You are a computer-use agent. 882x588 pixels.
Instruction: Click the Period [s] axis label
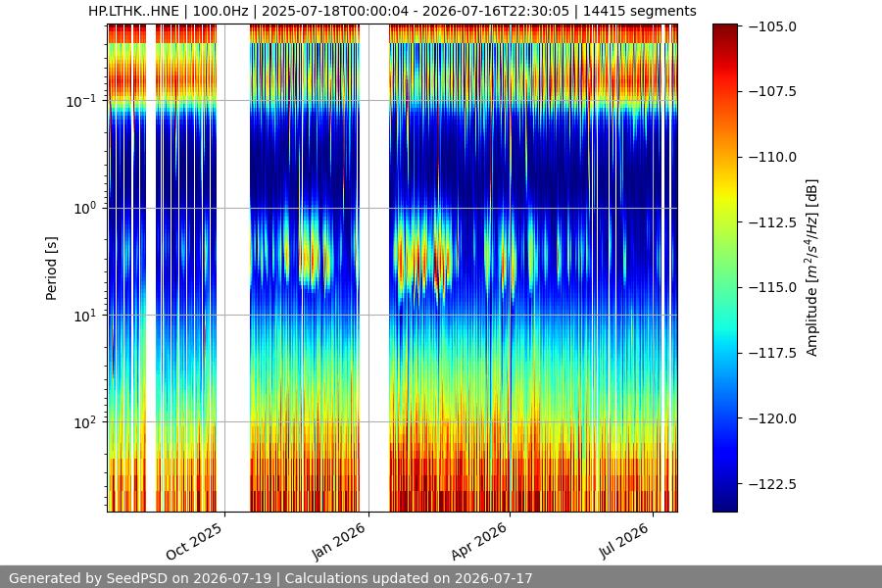(51, 268)
